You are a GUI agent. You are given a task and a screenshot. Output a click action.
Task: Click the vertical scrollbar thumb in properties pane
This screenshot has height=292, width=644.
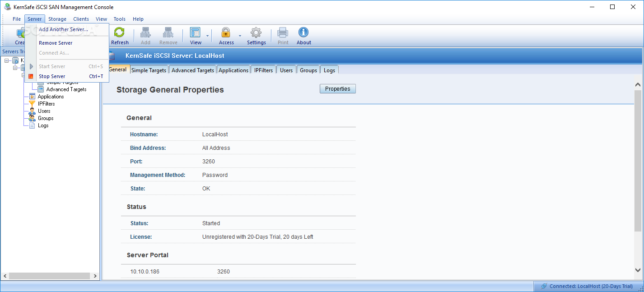tap(638, 161)
